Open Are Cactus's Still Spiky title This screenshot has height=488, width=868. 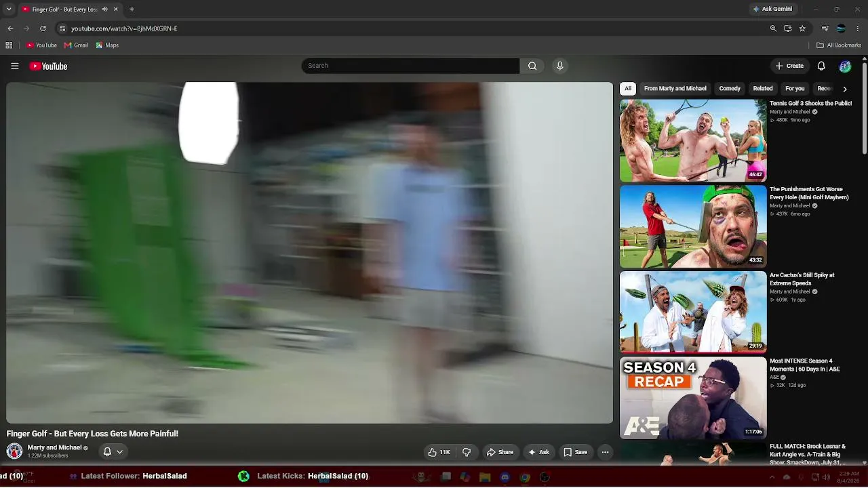[802, 279]
